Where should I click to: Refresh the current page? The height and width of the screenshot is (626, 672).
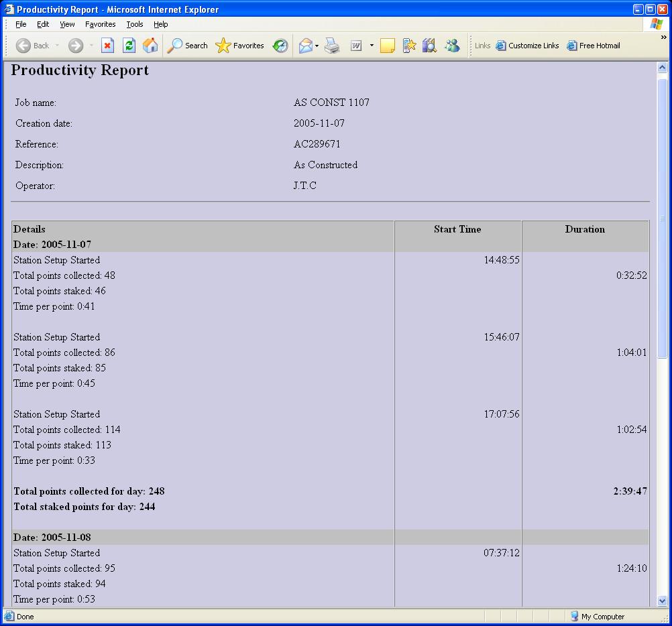[x=128, y=45]
